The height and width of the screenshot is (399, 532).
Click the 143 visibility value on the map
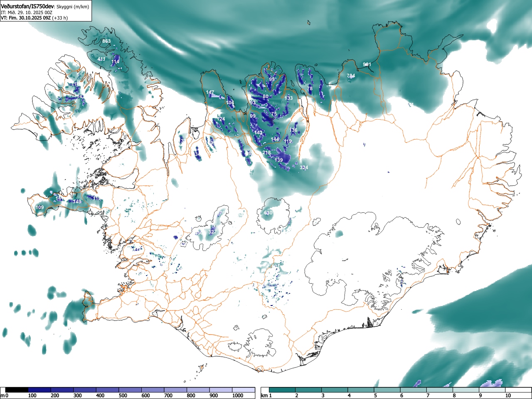coord(259,133)
